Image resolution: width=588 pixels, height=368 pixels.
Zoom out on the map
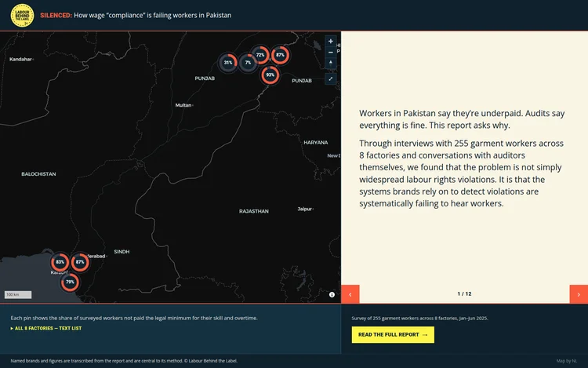(330, 52)
